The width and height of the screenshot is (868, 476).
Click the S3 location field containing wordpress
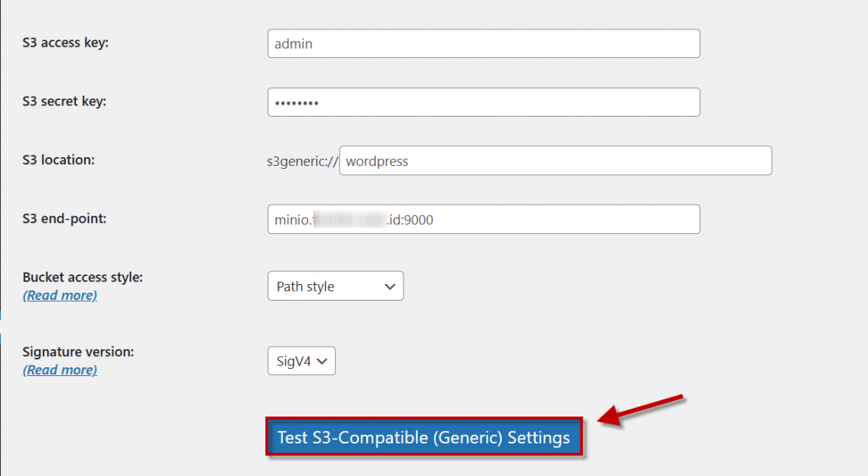[555, 161]
